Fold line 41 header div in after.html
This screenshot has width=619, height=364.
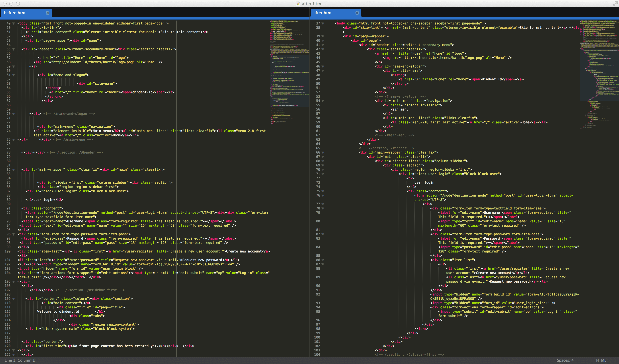point(323,45)
